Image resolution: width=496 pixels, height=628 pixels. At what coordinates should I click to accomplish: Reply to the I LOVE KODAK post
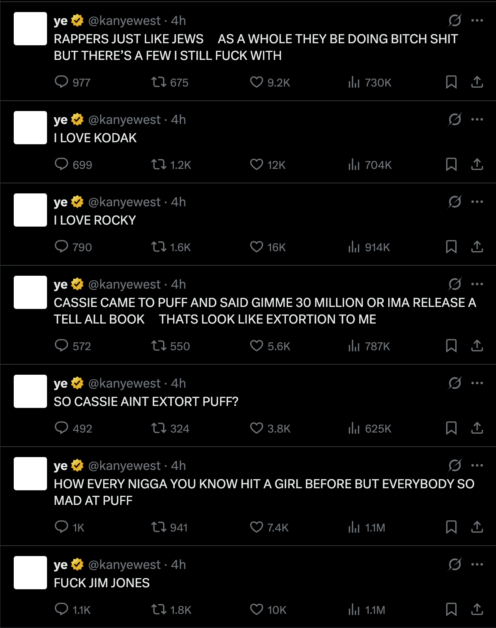click(73, 165)
